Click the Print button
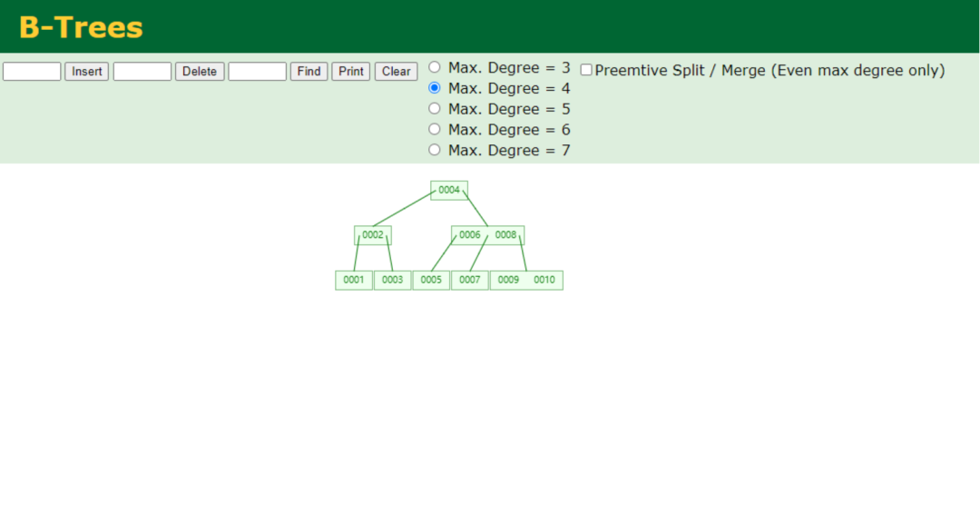 [x=350, y=71]
